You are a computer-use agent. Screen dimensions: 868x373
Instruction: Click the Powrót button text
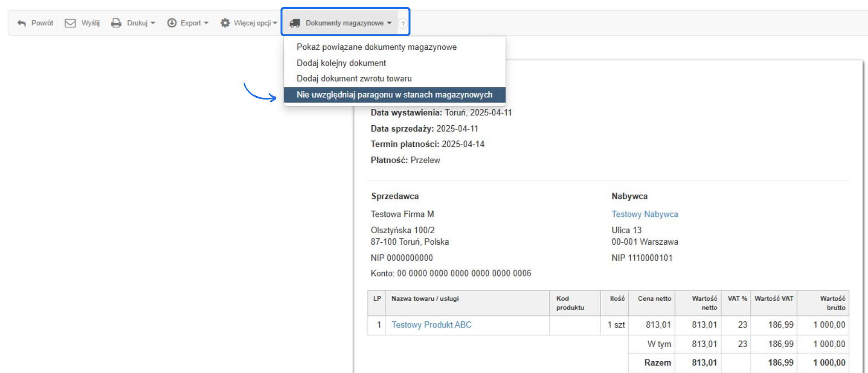(x=42, y=23)
